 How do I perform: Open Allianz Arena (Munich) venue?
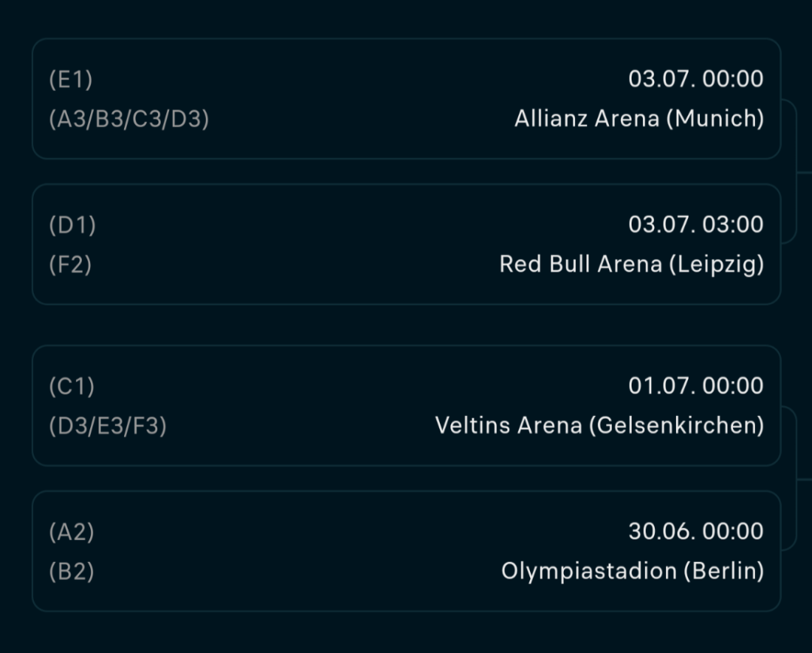point(639,119)
